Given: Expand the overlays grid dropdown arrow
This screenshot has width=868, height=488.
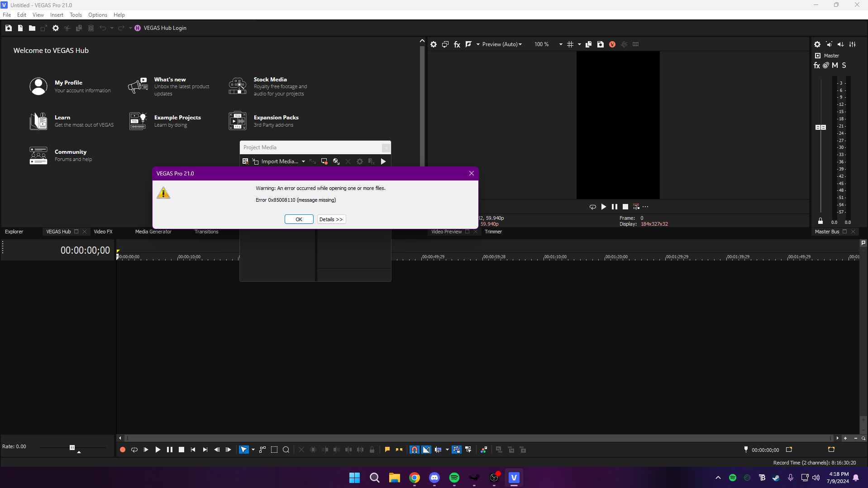Looking at the screenshot, I should (579, 44).
